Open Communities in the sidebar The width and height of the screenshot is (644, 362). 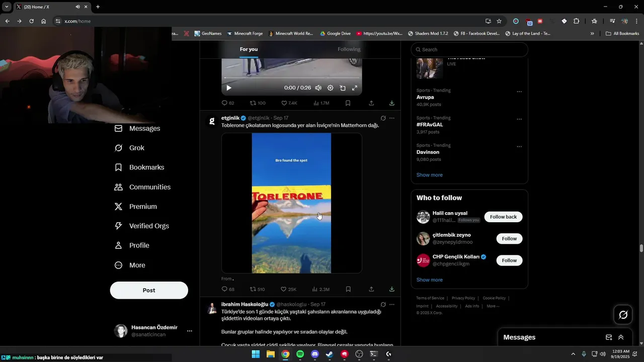click(x=142, y=187)
